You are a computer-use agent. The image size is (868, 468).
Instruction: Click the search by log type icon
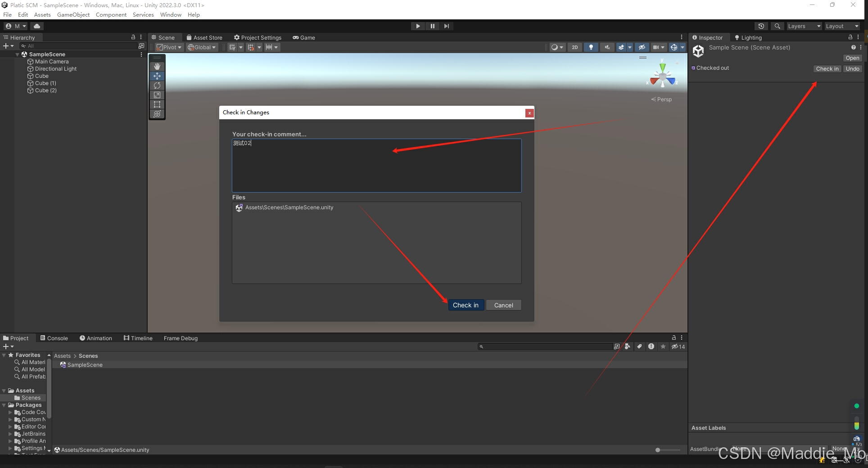651,346
